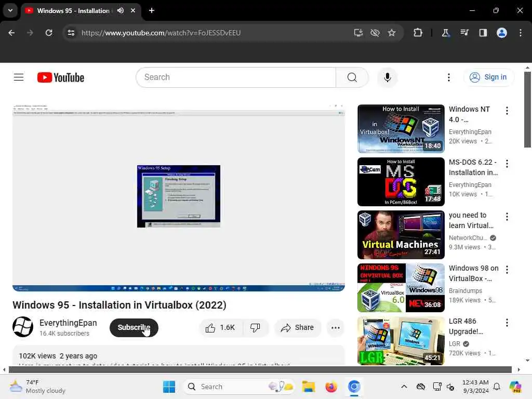Select the Windows 95 - Installation tab
The height and width of the screenshot is (399, 532).
coord(73,10)
